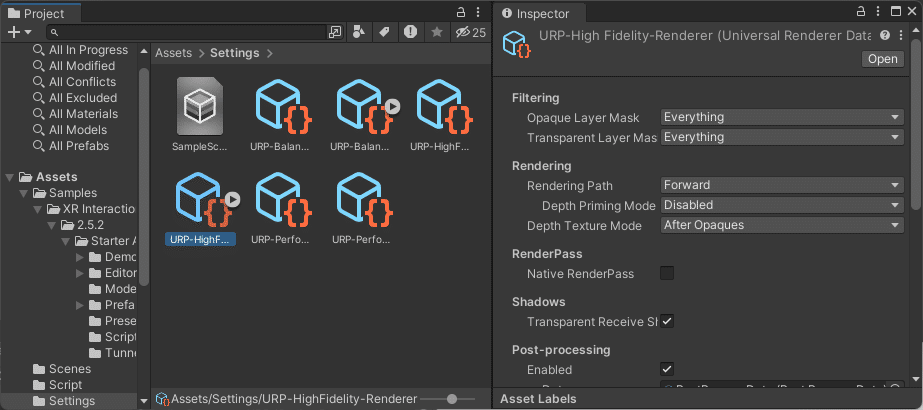The width and height of the screenshot is (923, 410).
Task: Select the Tunneling folder in tree
Action: click(112, 353)
